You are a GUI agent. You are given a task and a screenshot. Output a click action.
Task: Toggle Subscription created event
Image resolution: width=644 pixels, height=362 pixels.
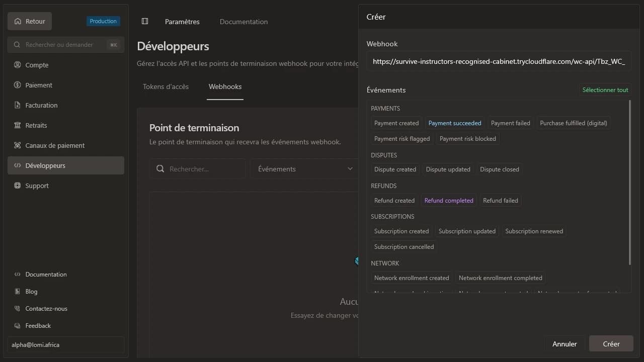click(x=401, y=231)
